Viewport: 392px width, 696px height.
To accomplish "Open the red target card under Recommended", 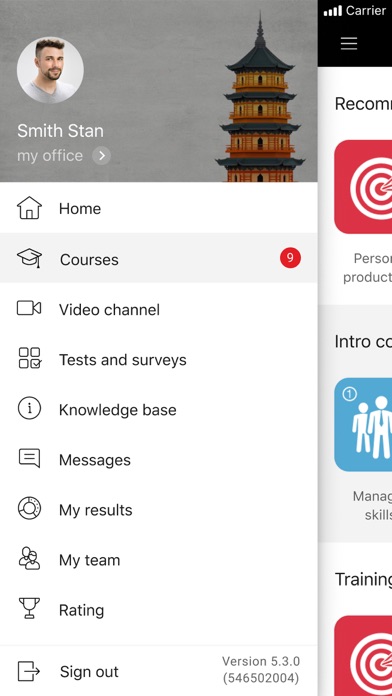I will tap(363, 187).
